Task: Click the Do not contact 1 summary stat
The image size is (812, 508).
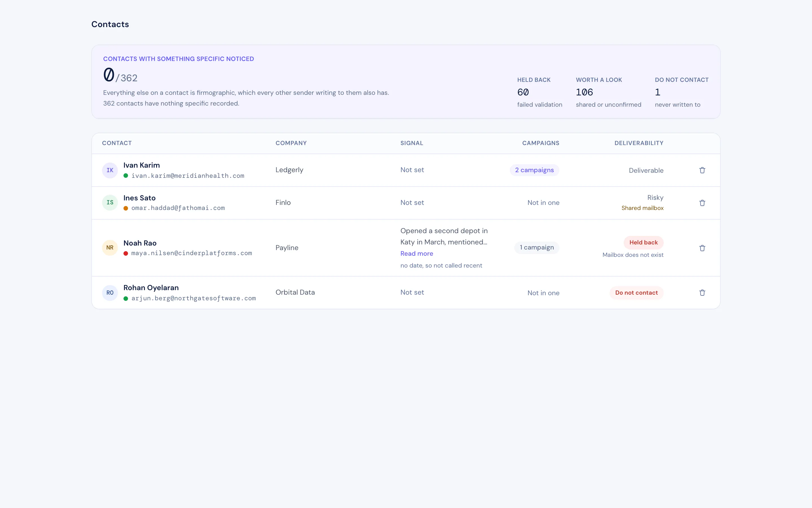Action: pyautogui.click(x=681, y=92)
